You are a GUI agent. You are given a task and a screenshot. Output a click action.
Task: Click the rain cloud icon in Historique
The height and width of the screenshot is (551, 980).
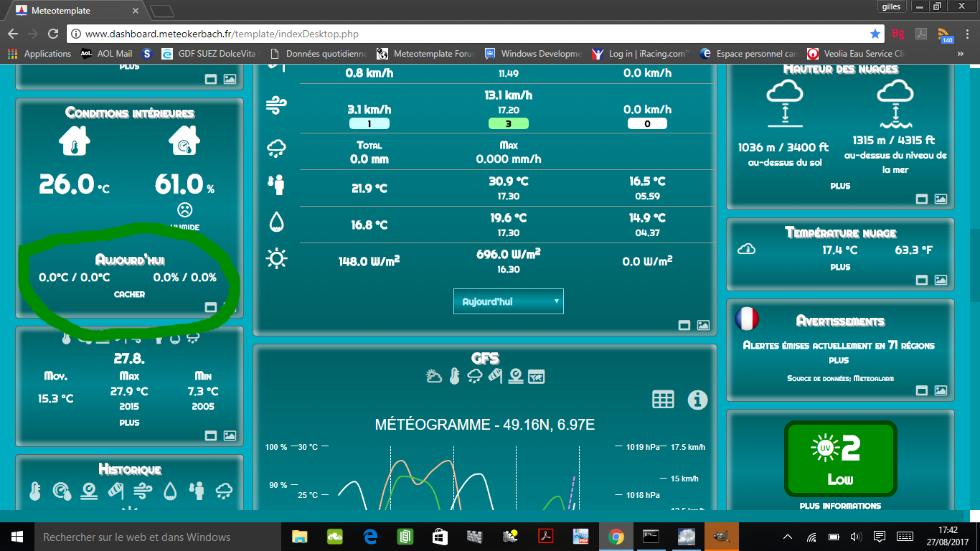[224, 491]
